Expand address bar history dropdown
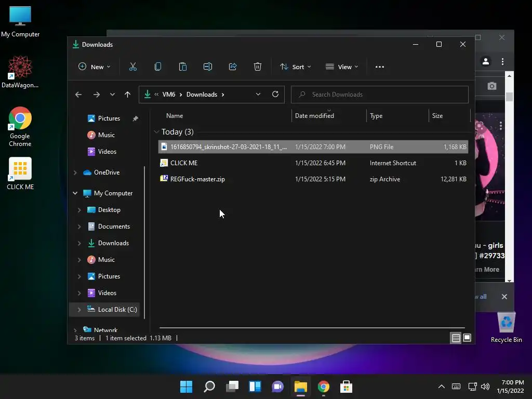The image size is (532, 399). (x=258, y=95)
